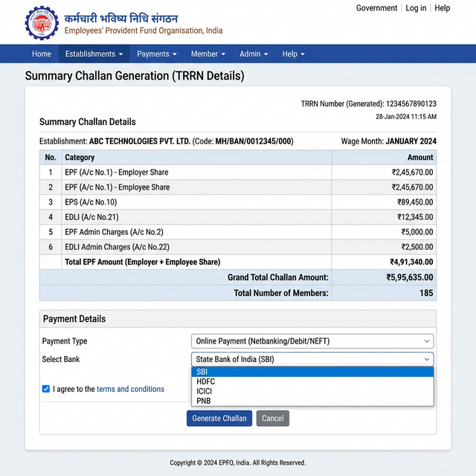Expand the Help menu in navbar
476x476 pixels.
coord(293,54)
